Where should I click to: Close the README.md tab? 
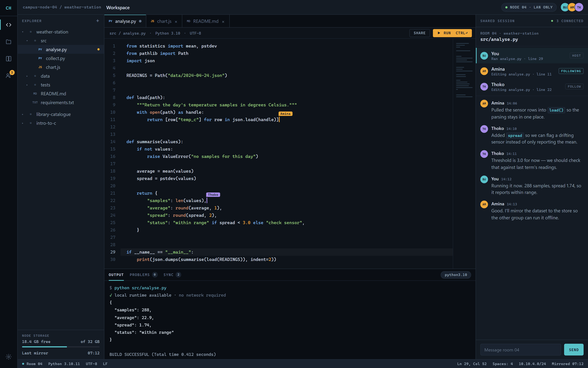click(x=223, y=22)
